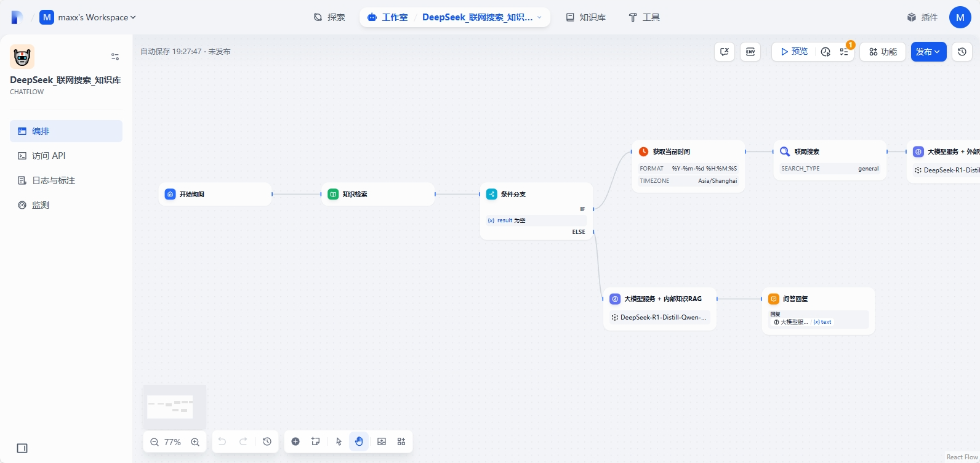Click the 插件 plugins button
980x463 pixels.
(x=922, y=17)
